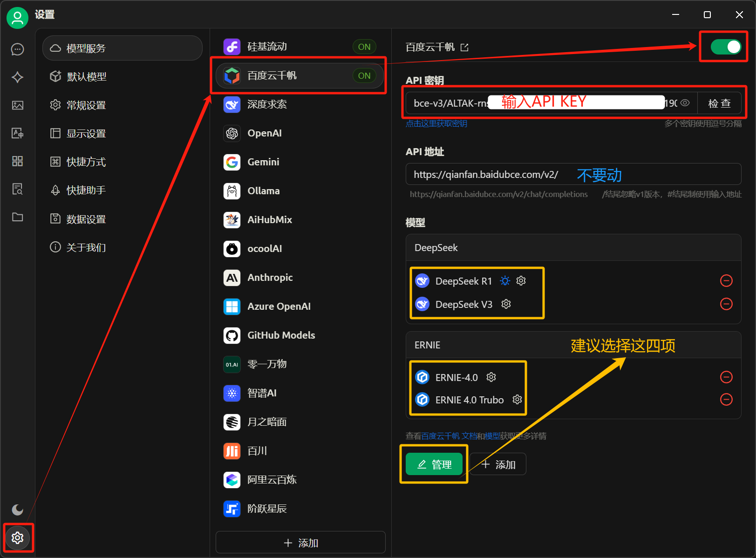756x558 pixels.
Task: Remove the DeepSeek V3 model
Action: click(726, 304)
